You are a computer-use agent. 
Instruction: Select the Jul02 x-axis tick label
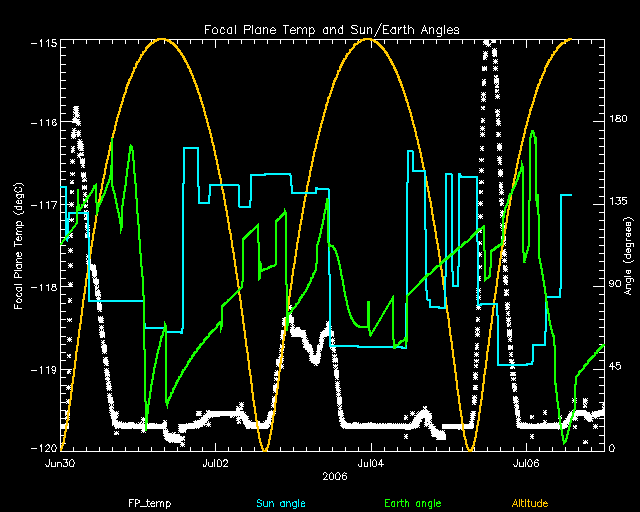coord(216,464)
